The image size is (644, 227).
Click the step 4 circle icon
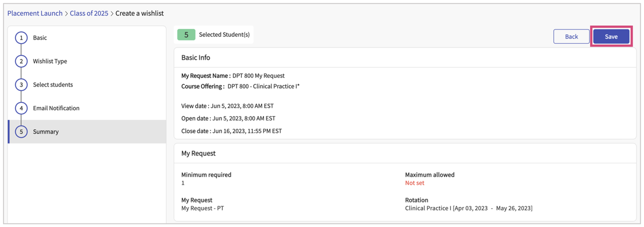pyautogui.click(x=21, y=108)
